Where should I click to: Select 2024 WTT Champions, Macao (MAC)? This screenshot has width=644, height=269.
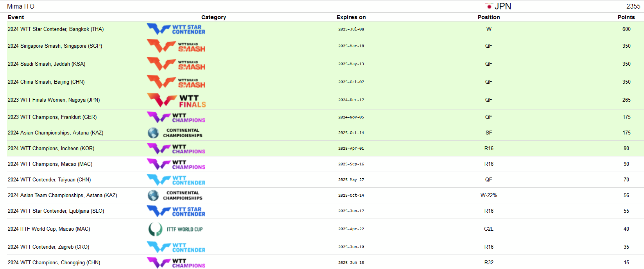pos(50,164)
